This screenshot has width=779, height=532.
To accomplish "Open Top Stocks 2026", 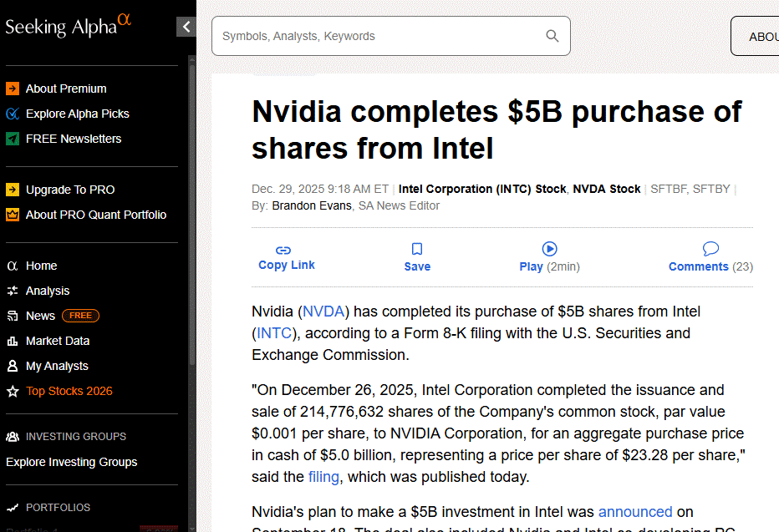I will pyautogui.click(x=69, y=391).
